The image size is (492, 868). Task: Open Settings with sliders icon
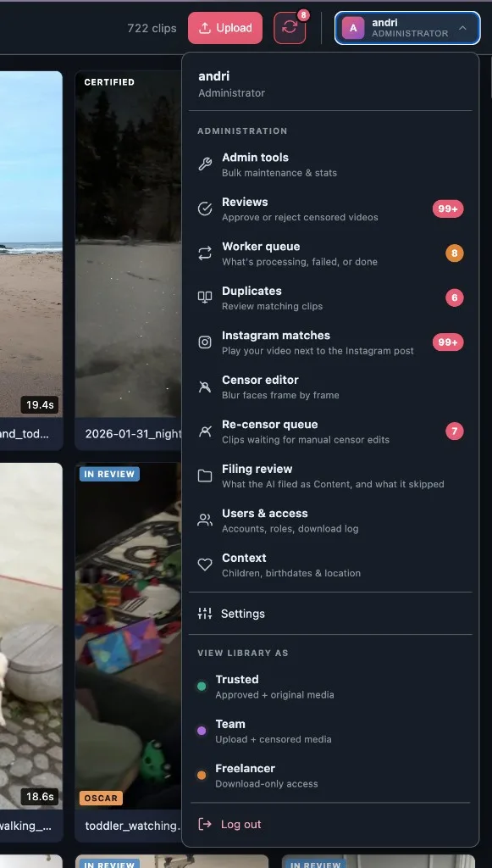[330, 614]
